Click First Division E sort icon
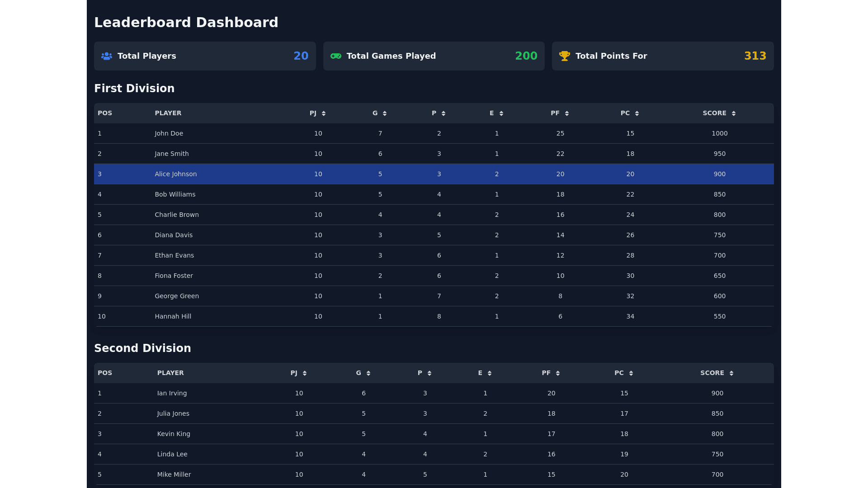 tap(501, 113)
